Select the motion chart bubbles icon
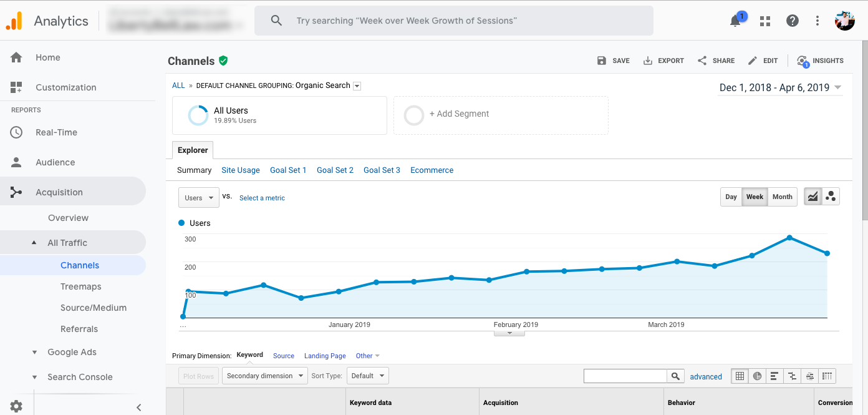The image size is (868, 415). [x=831, y=197]
